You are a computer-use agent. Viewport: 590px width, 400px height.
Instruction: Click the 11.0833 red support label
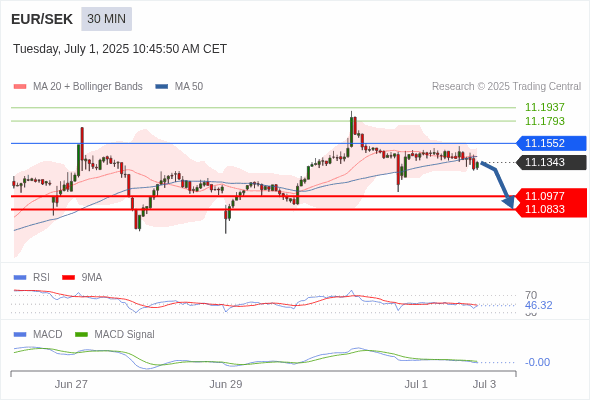tap(551, 210)
